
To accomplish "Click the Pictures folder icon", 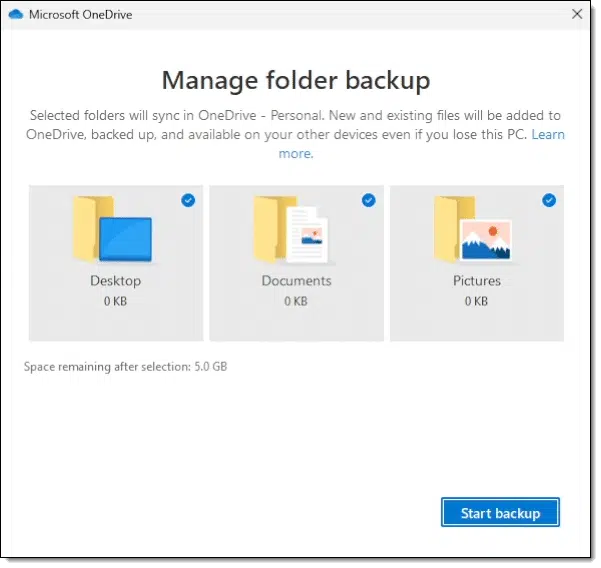I will click(x=473, y=229).
